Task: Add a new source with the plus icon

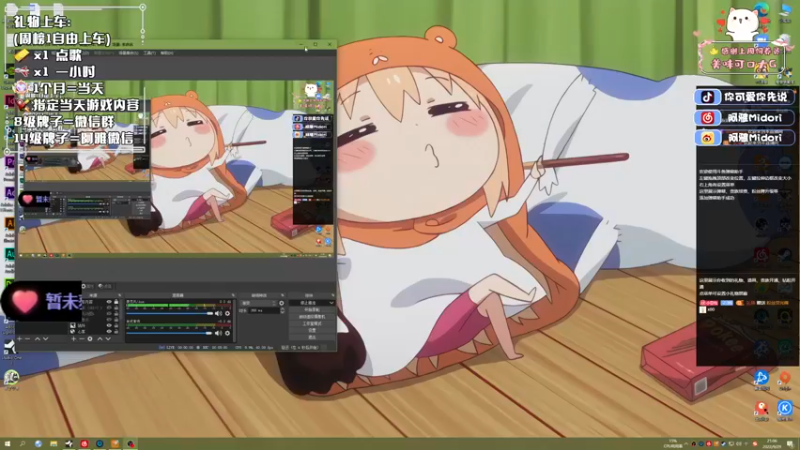Action: click(x=73, y=339)
